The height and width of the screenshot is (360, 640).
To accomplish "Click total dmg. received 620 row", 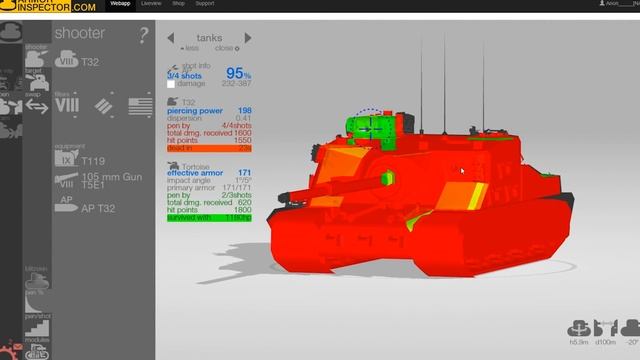I will click(x=209, y=202).
